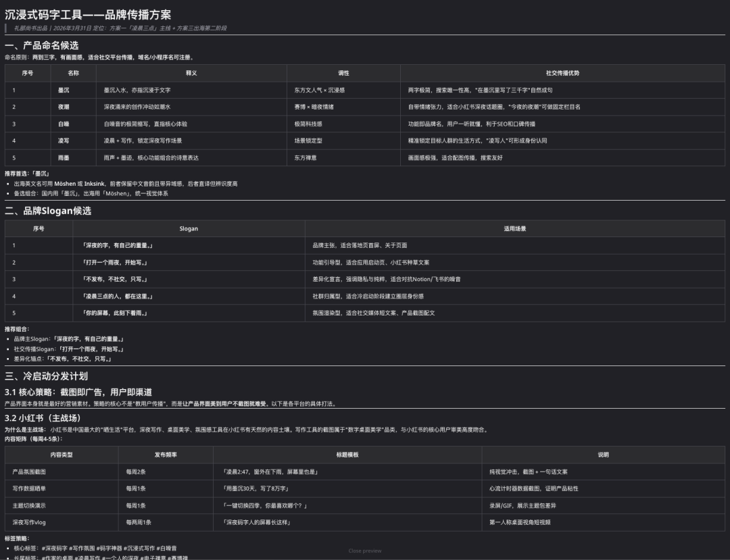The width and height of the screenshot is (730, 560).
Task: Click the 3.2 小红书（主战场） subheading
Action: pyautogui.click(x=43, y=418)
